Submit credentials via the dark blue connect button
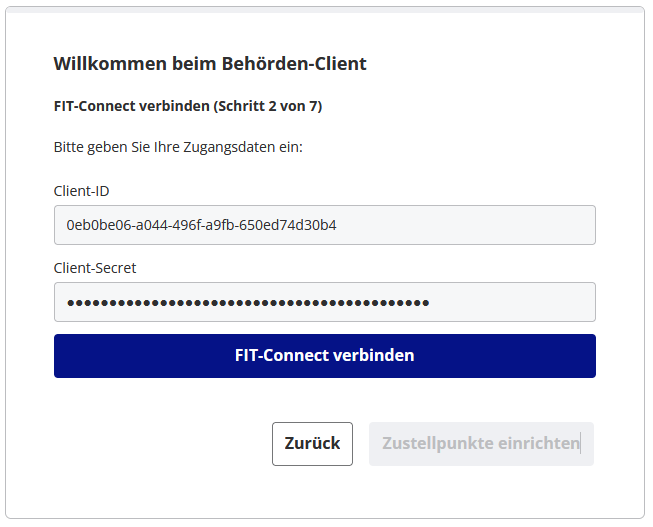This screenshot has height=527, width=653. 324,356
